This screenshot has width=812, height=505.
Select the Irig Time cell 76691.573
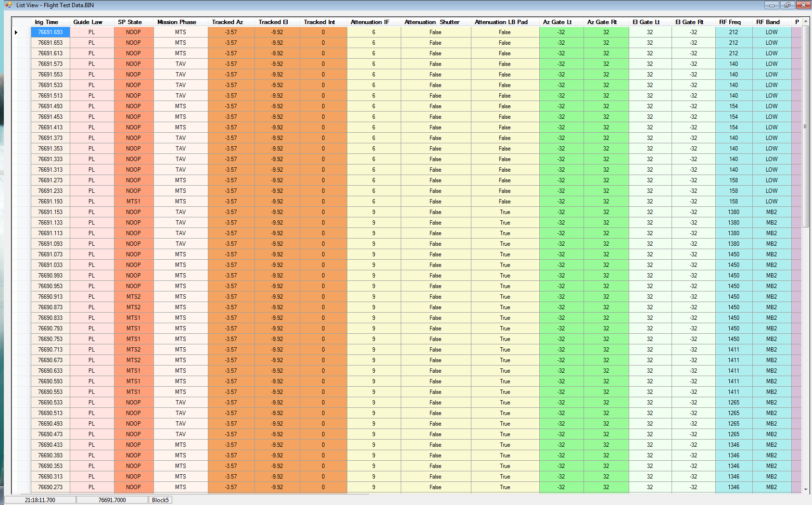coord(51,64)
